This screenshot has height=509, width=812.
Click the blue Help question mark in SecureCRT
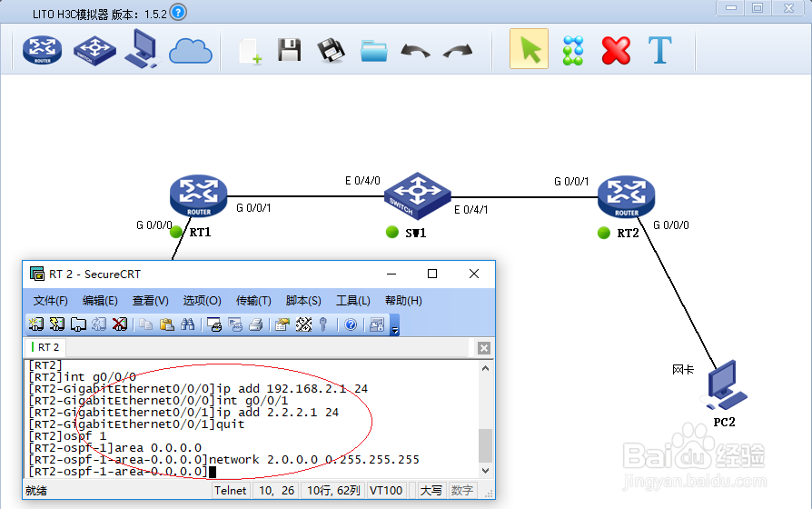351,324
